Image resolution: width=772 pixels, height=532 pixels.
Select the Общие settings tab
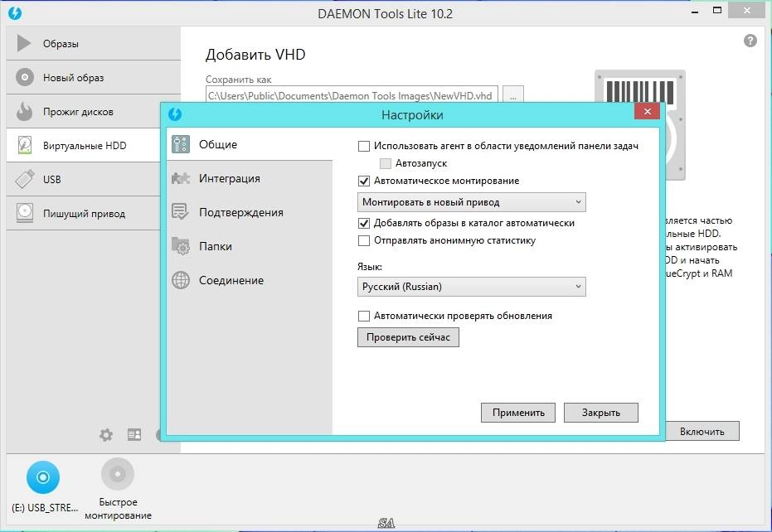[250, 144]
